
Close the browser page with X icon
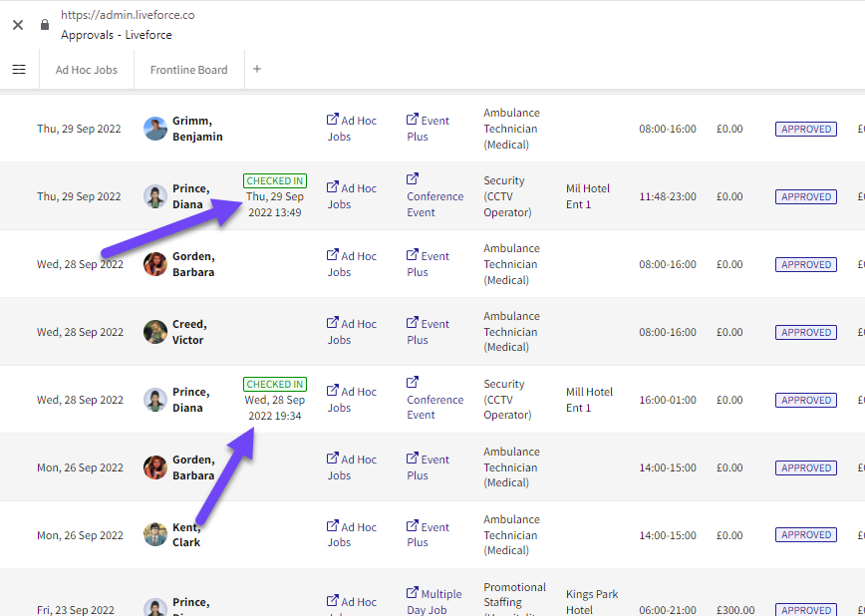point(18,25)
